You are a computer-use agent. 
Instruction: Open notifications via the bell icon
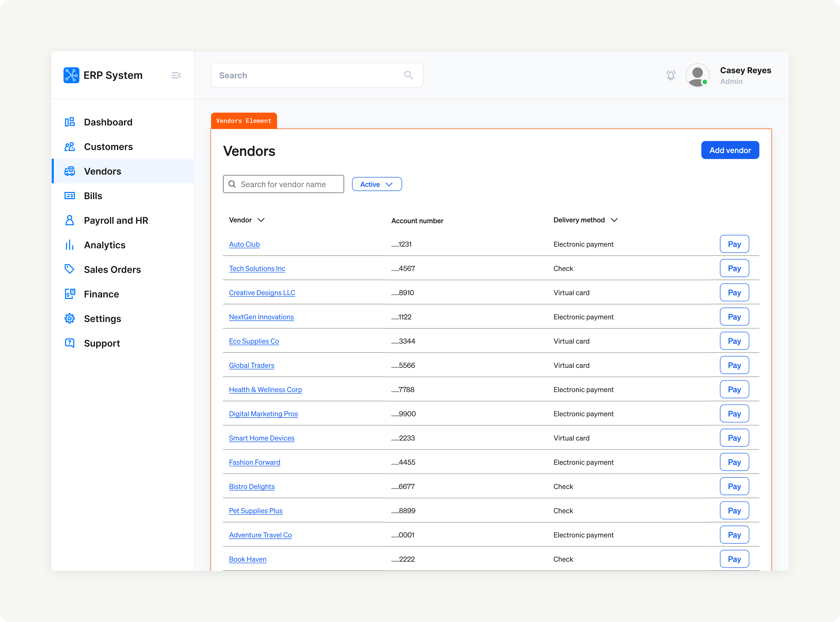(670, 75)
